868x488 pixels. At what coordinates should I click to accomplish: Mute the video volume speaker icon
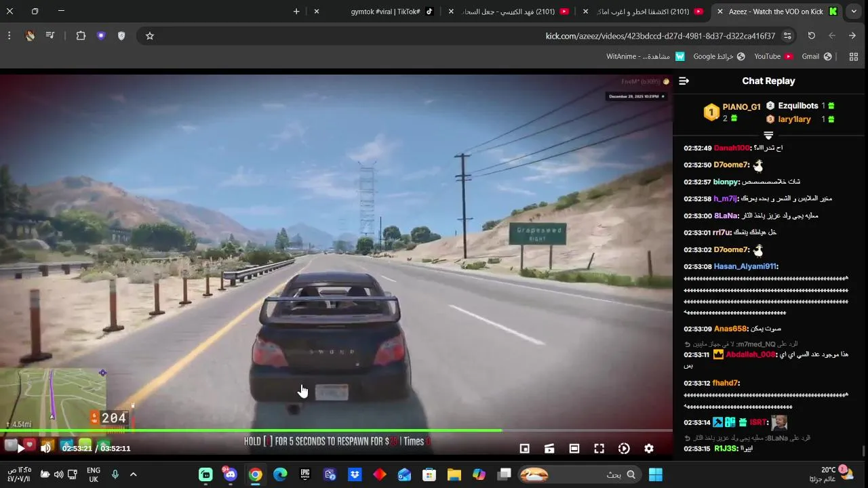[46, 448]
